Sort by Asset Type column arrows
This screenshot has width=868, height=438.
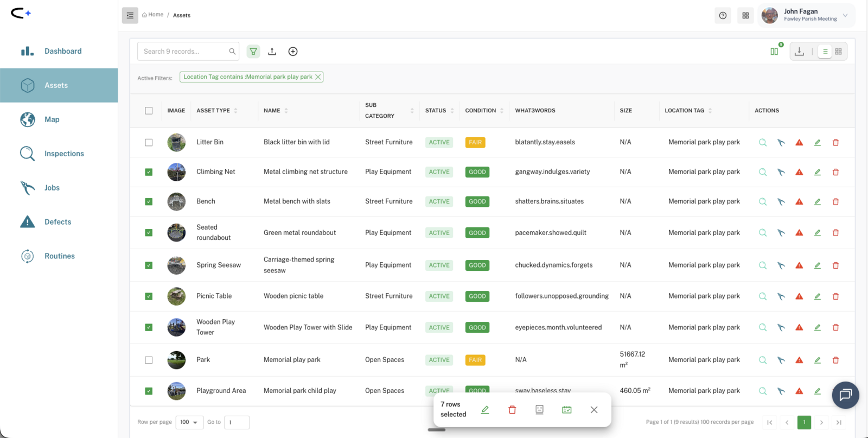pos(235,111)
